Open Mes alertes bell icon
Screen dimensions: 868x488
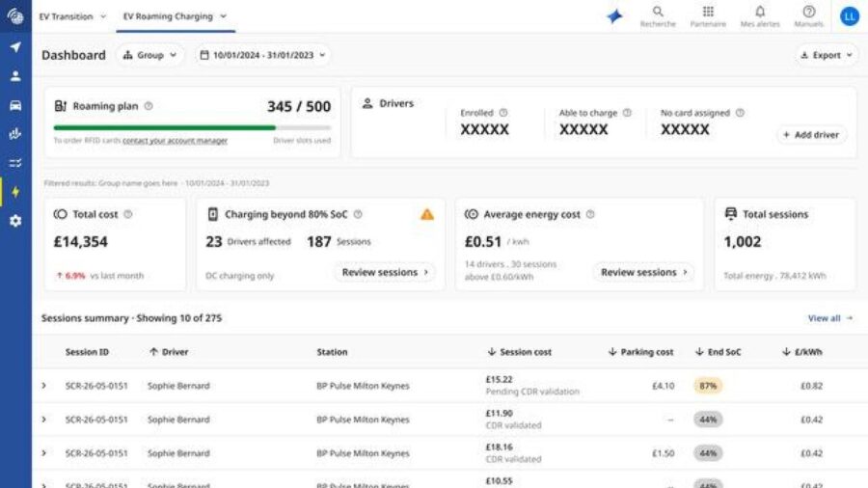(760, 16)
